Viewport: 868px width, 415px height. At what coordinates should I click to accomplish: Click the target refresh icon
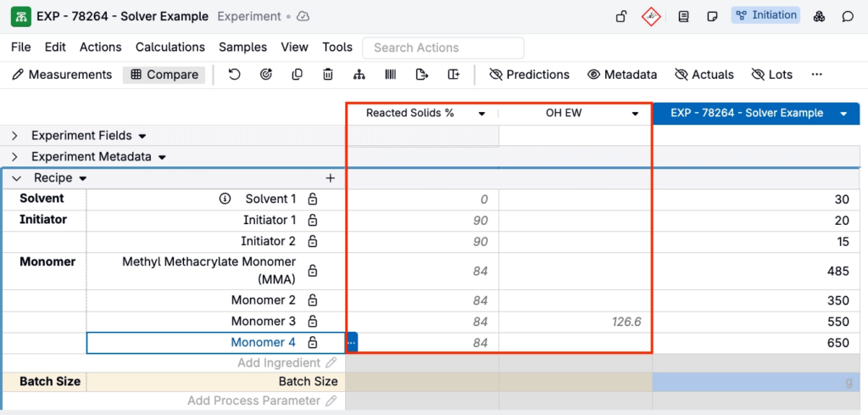point(265,74)
